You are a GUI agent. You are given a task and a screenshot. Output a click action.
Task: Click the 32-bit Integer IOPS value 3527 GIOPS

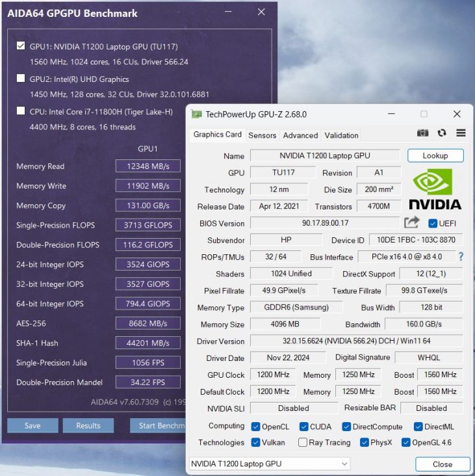[x=148, y=284]
